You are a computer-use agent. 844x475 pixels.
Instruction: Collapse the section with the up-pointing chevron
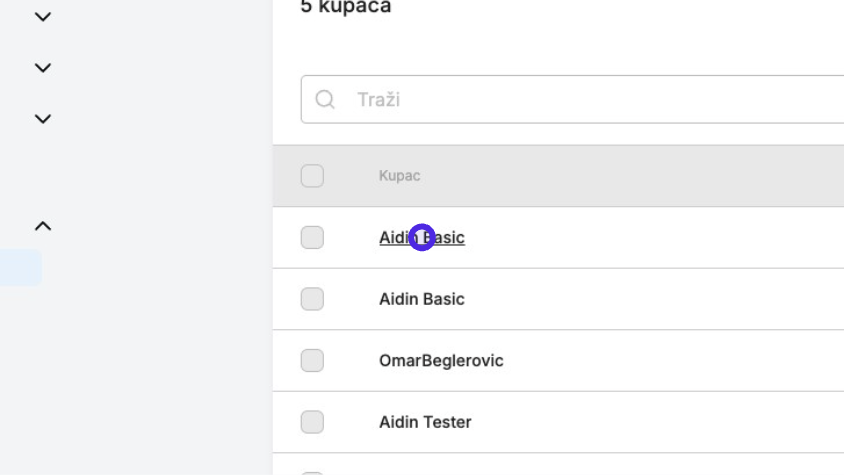(43, 226)
